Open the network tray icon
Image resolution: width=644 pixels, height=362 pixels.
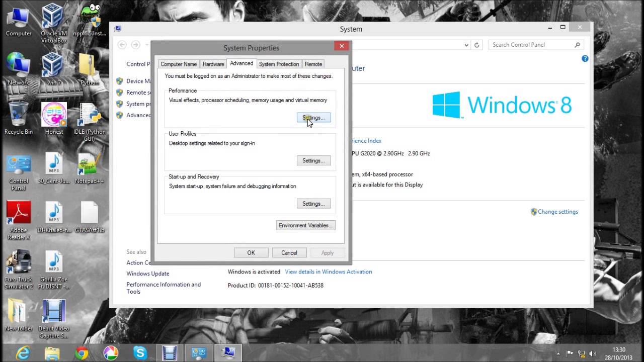click(x=581, y=353)
